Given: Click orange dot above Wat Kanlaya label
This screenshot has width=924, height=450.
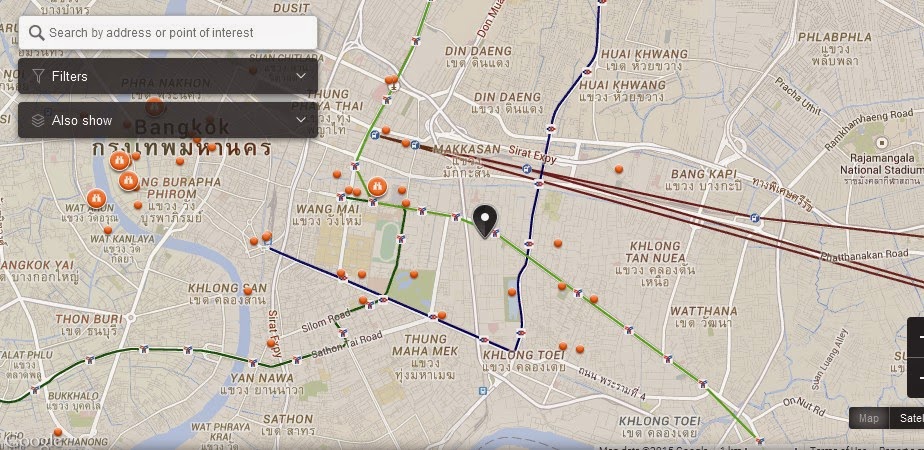Looking at the screenshot, I should click(107, 230).
